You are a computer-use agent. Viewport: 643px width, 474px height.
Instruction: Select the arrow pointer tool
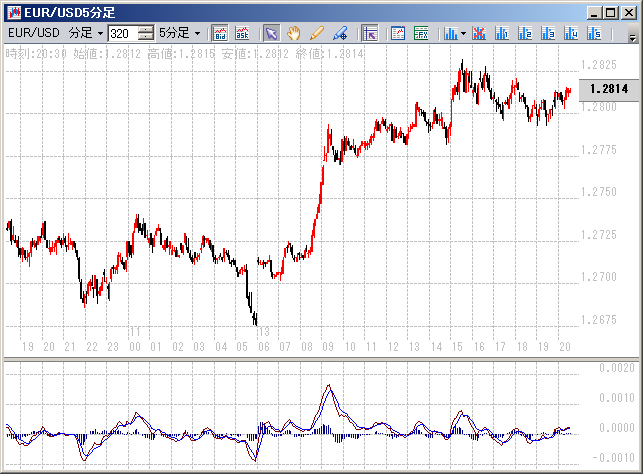point(271,33)
